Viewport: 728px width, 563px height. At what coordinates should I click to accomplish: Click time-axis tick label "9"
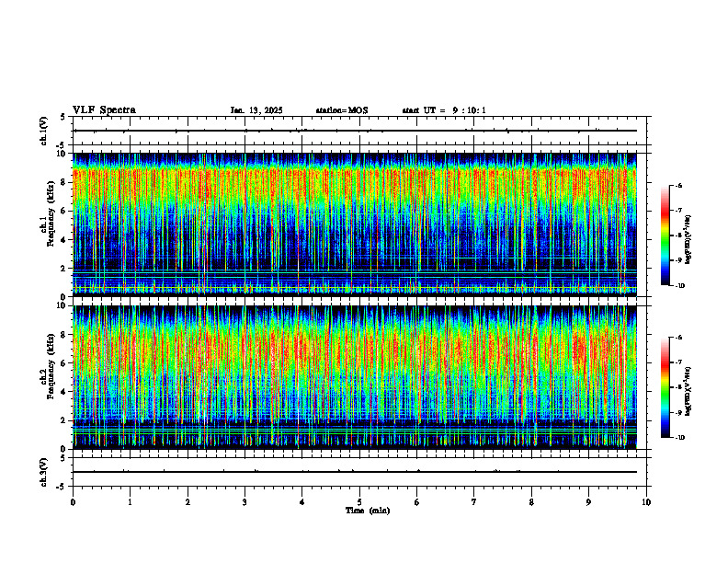(588, 502)
